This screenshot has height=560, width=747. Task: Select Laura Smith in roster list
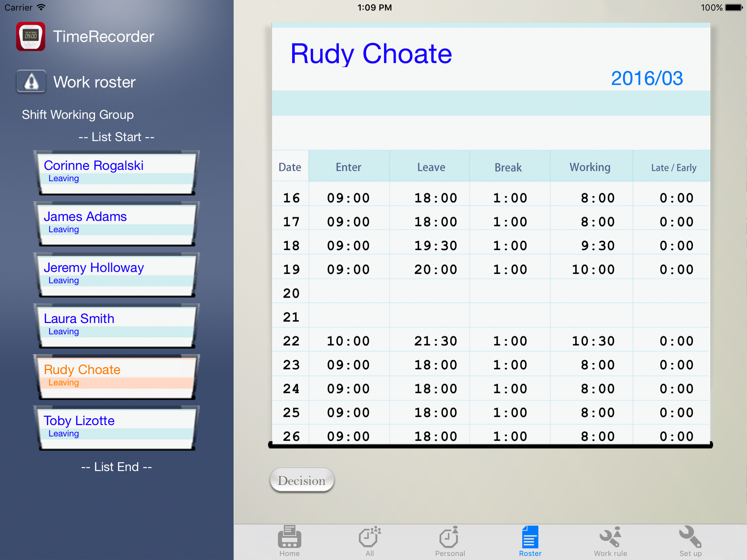point(116,325)
